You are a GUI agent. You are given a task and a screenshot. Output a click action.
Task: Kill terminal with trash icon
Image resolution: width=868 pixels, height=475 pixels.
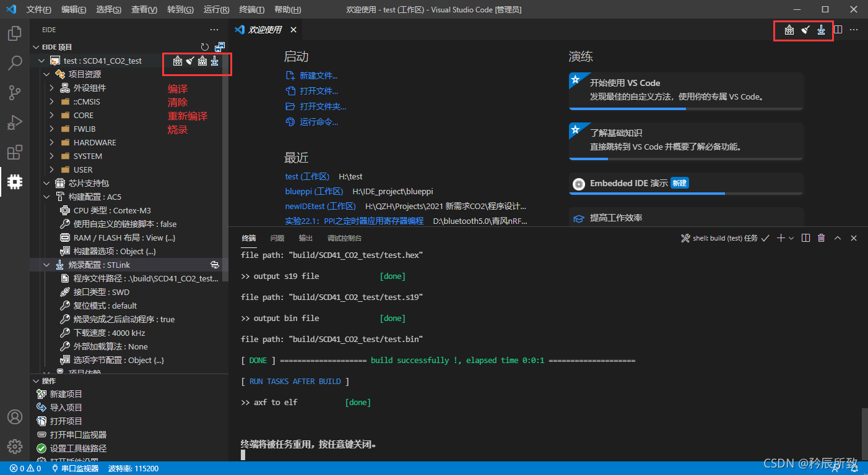[822, 238]
